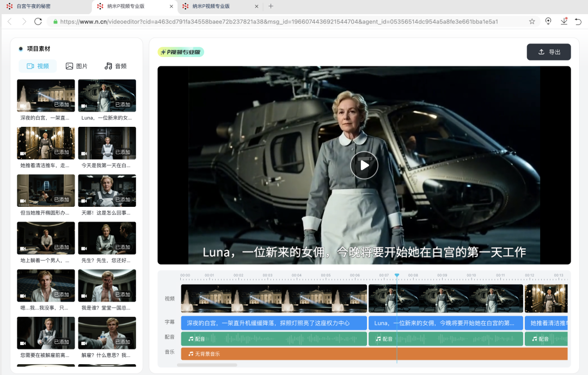This screenshot has height=375, width=588.
Task: Select the 深夜的白宫 video thumbnail
Action: tap(46, 96)
